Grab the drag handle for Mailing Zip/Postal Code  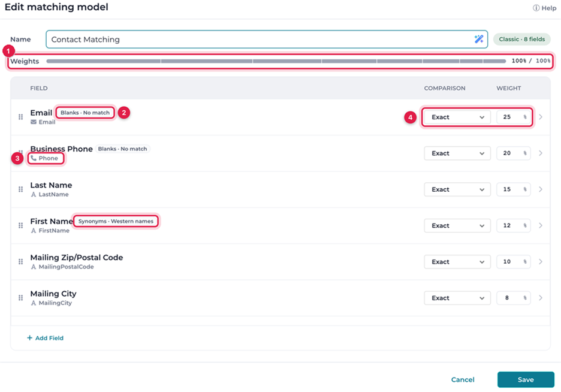21,261
